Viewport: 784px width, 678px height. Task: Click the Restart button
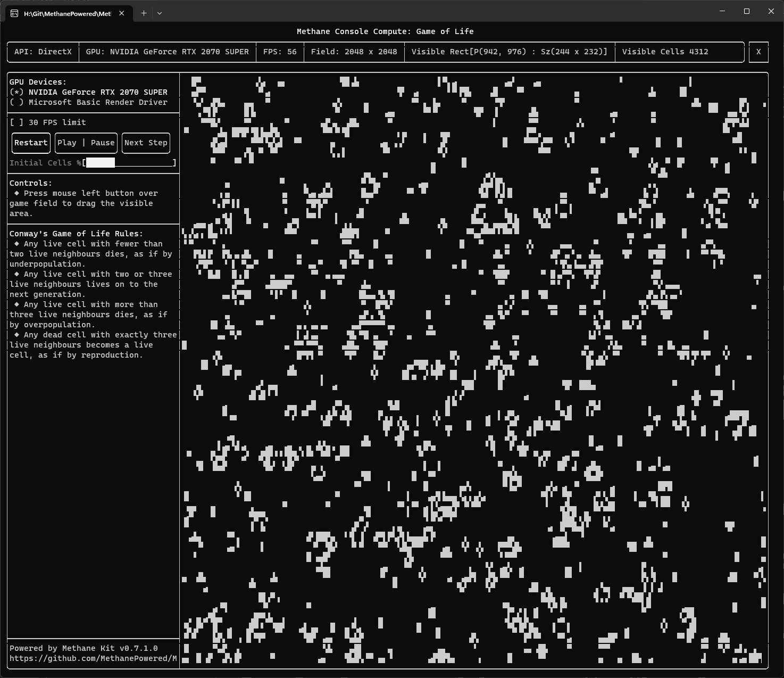click(31, 143)
